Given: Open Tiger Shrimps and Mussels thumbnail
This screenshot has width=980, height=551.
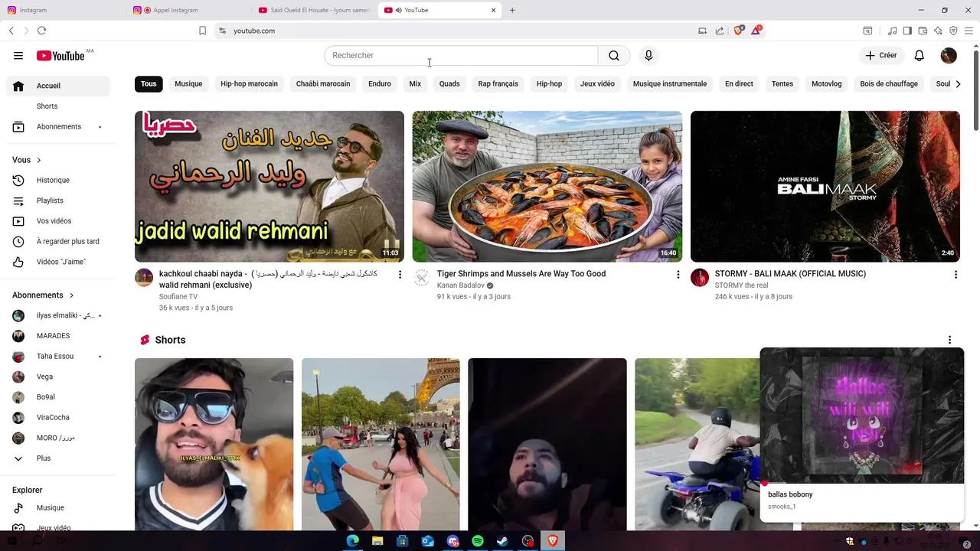Looking at the screenshot, I should pyautogui.click(x=547, y=187).
